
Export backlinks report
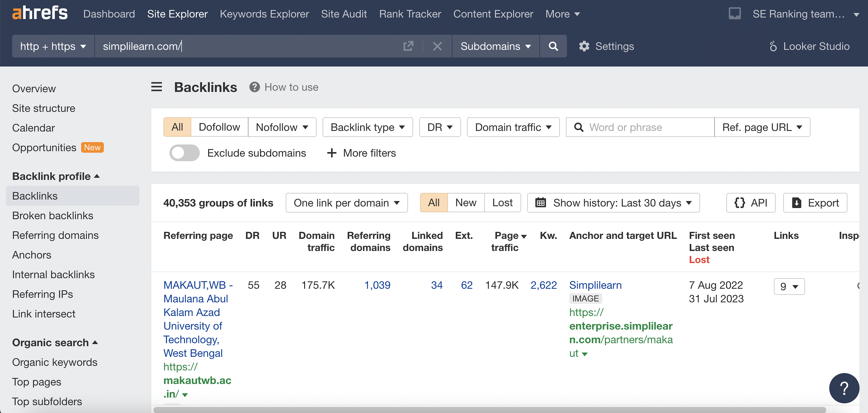pyautogui.click(x=815, y=203)
